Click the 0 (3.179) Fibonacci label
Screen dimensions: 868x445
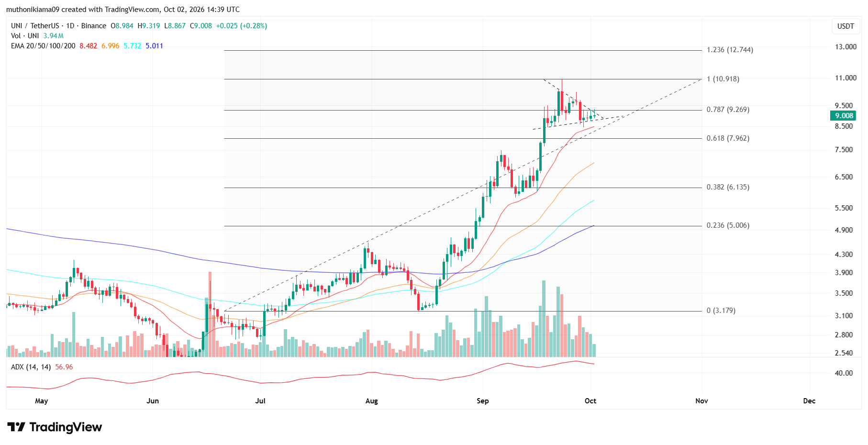coord(721,311)
